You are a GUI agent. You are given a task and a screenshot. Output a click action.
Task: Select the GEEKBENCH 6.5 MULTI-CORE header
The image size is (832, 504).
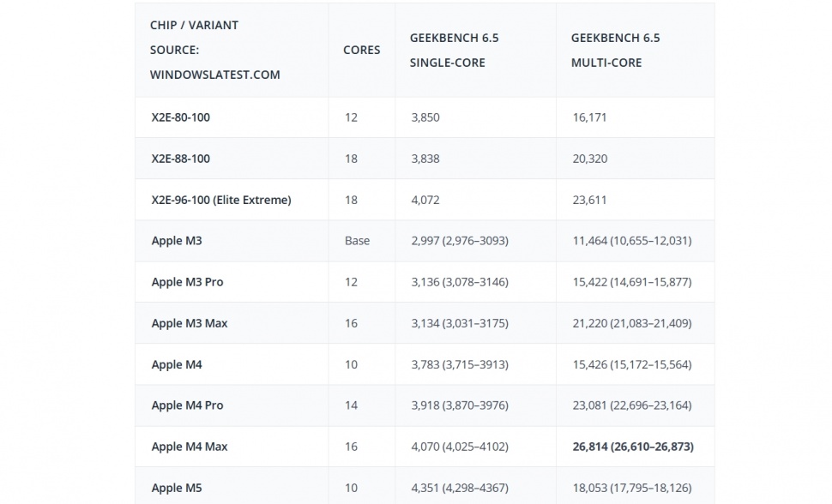tap(612, 50)
